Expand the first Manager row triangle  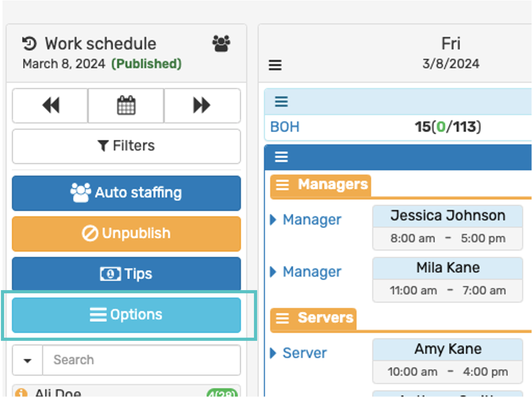273,220
